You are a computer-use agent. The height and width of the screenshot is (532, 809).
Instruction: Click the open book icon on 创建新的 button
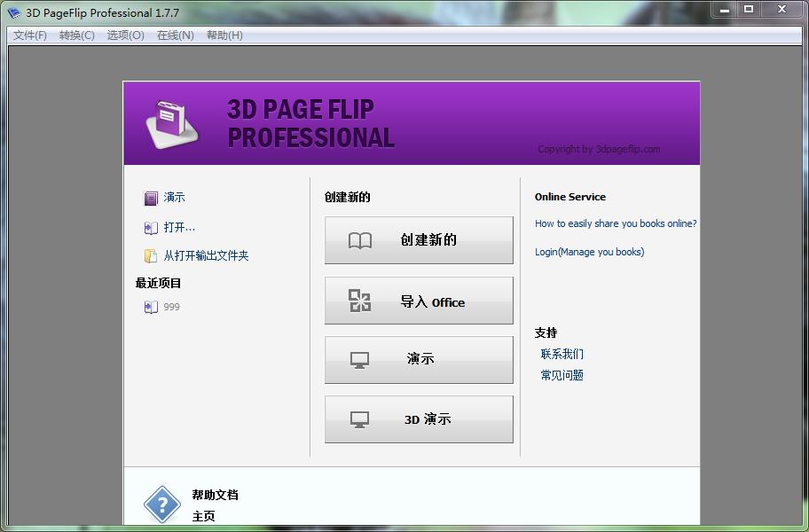coord(360,240)
